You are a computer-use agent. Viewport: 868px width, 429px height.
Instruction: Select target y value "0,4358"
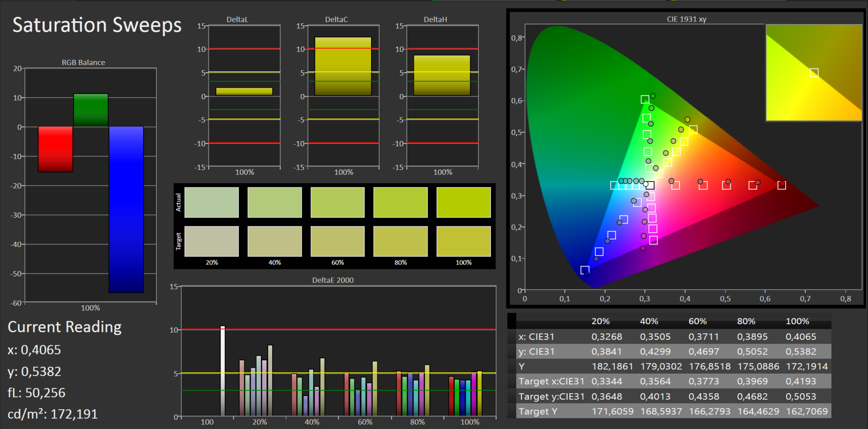(704, 396)
